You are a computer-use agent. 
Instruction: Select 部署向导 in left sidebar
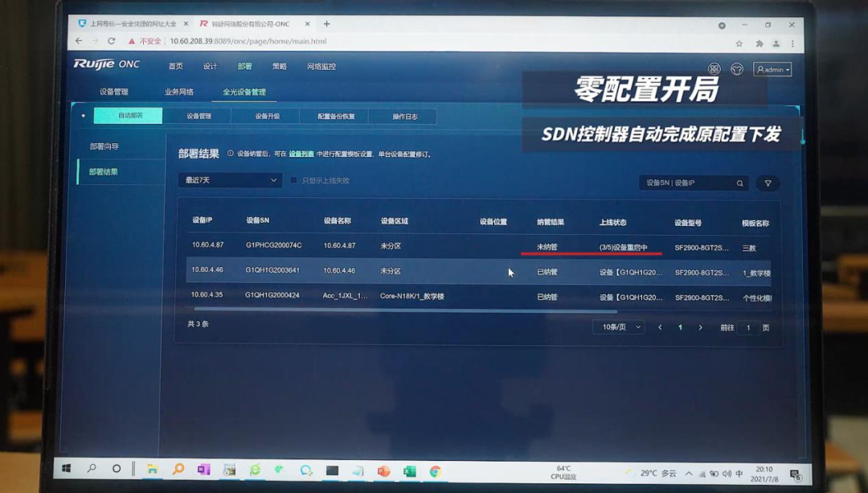(104, 146)
